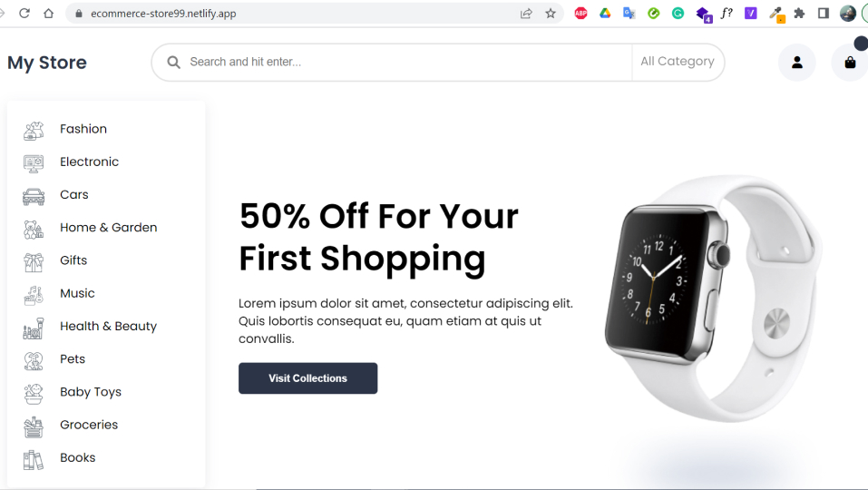868x490 pixels.
Task: Click the Visit Collections button
Action: pyautogui.click(x=307, y=378)
